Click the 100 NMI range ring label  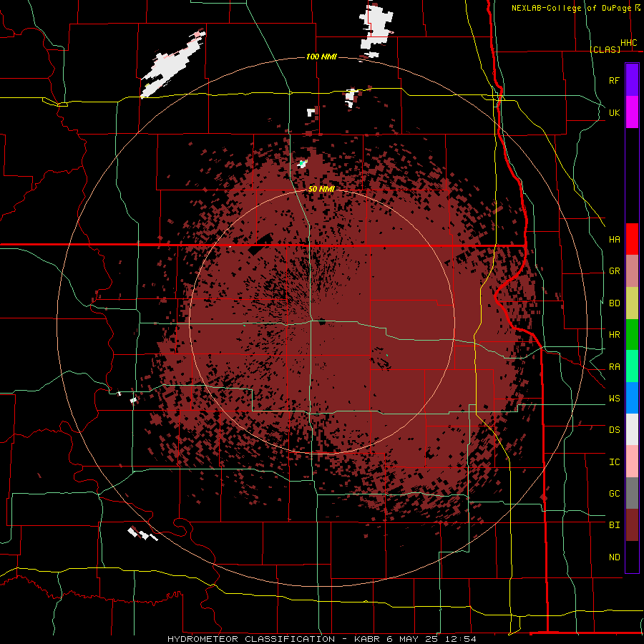coord(321,57)
